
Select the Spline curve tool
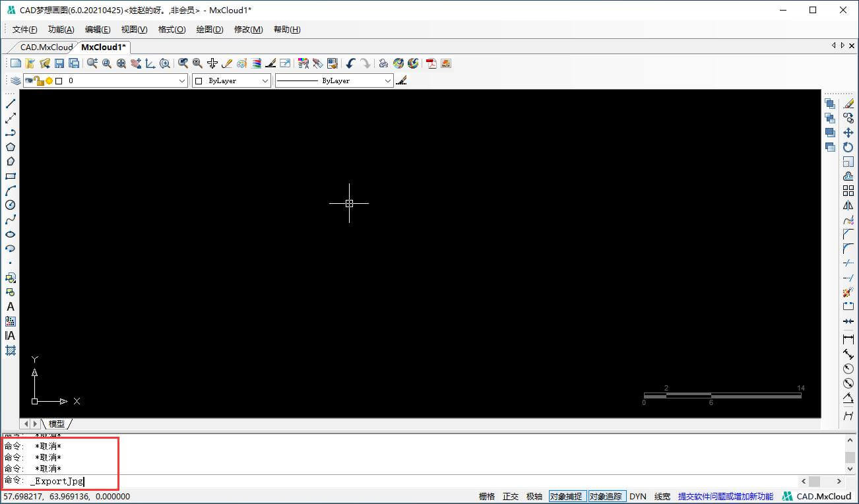[11, 220]
